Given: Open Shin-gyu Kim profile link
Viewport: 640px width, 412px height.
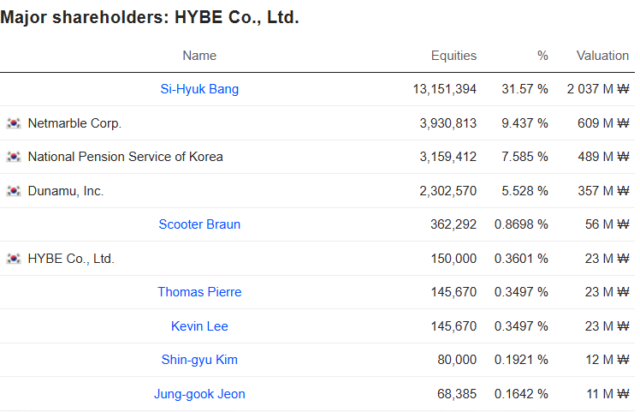Looking at the screenshot, I should (199, 360).
